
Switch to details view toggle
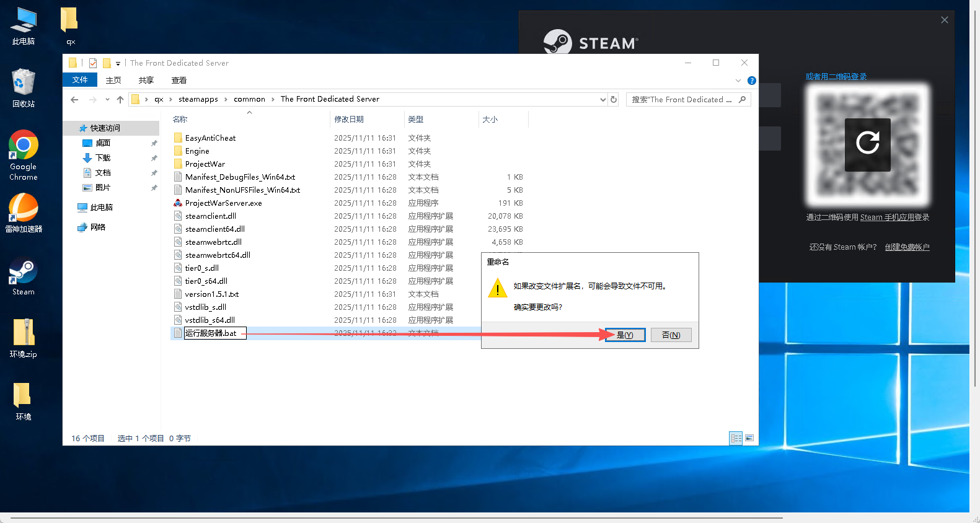(736, 438)
